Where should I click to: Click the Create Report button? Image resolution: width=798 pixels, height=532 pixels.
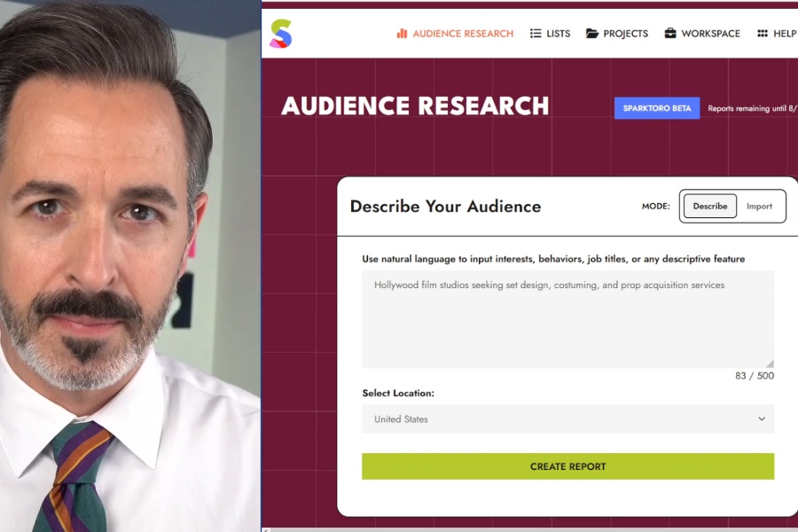click(x=568, y=466)
